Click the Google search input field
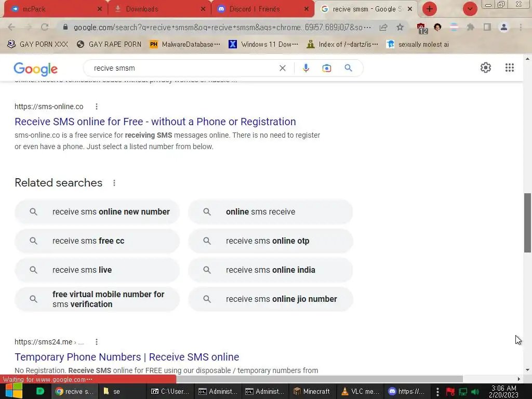The image size is (532, 399). click(183, 68)
